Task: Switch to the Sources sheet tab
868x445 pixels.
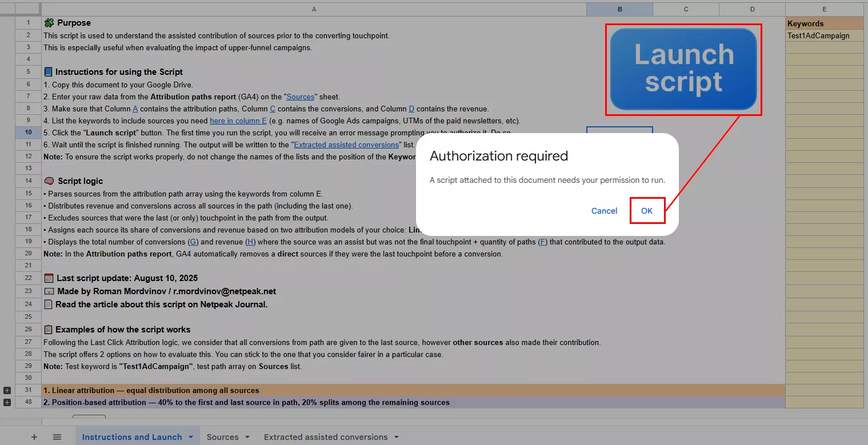Action: coord(222,437)
